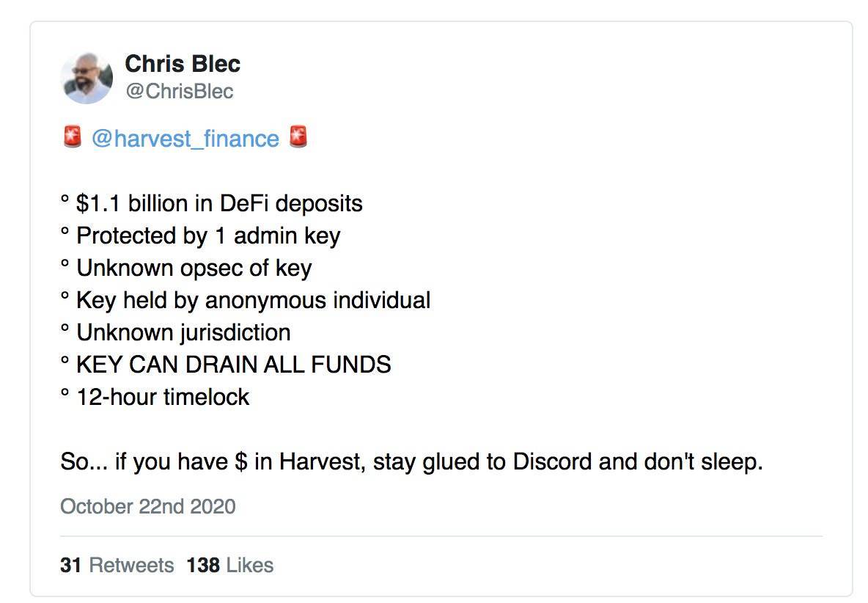Click the 31 Retweets count
Screen dimensions: 868x603
(70, 565)
